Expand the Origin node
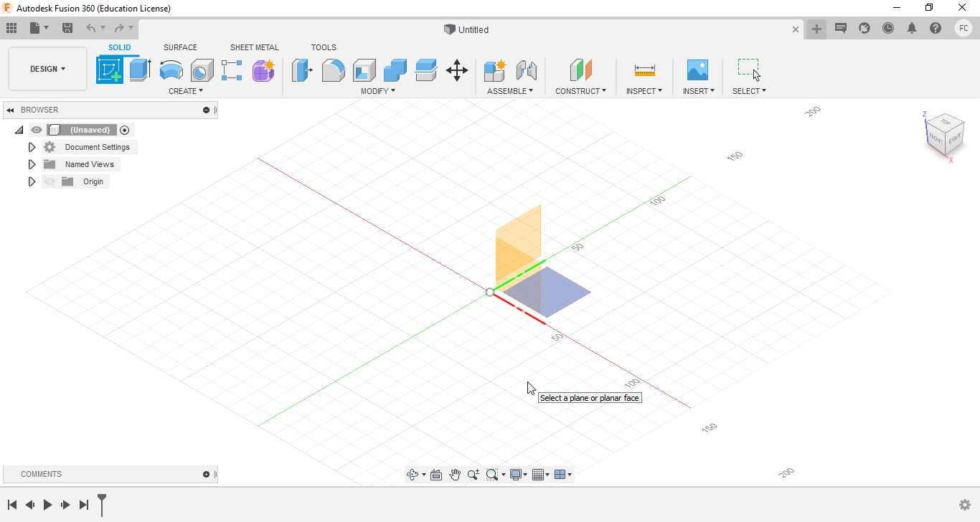The image size is (980, 522). tap(32, 181)
